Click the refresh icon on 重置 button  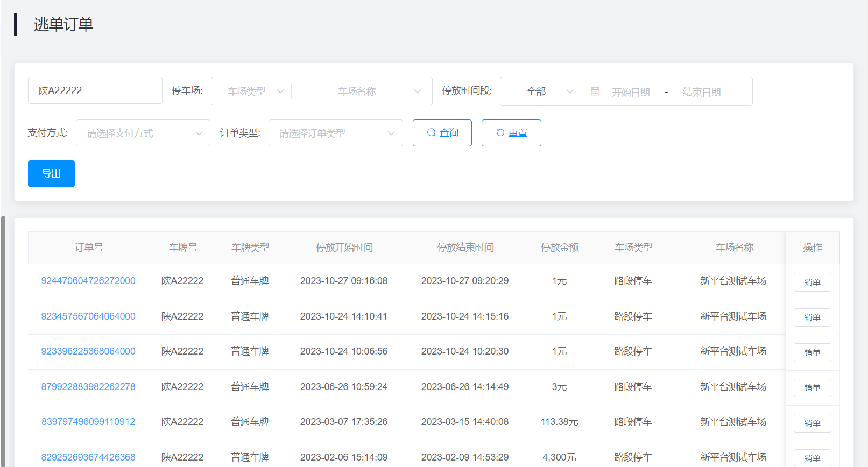(500, 133)
